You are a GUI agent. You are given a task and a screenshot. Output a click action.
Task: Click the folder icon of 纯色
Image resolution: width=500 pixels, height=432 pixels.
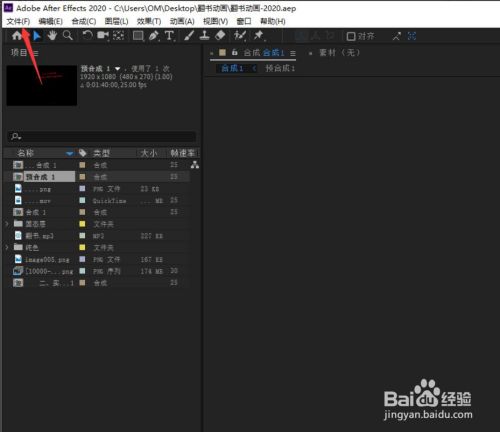point(18,247)
